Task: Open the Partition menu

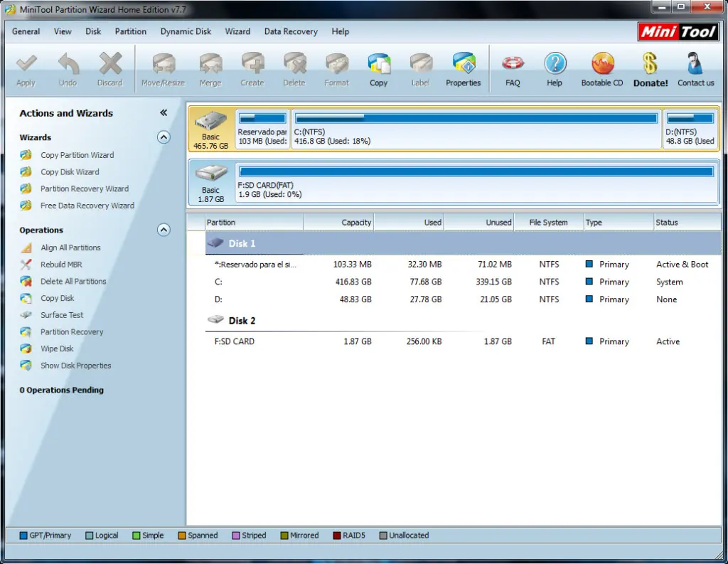Action: pos(131,31)
